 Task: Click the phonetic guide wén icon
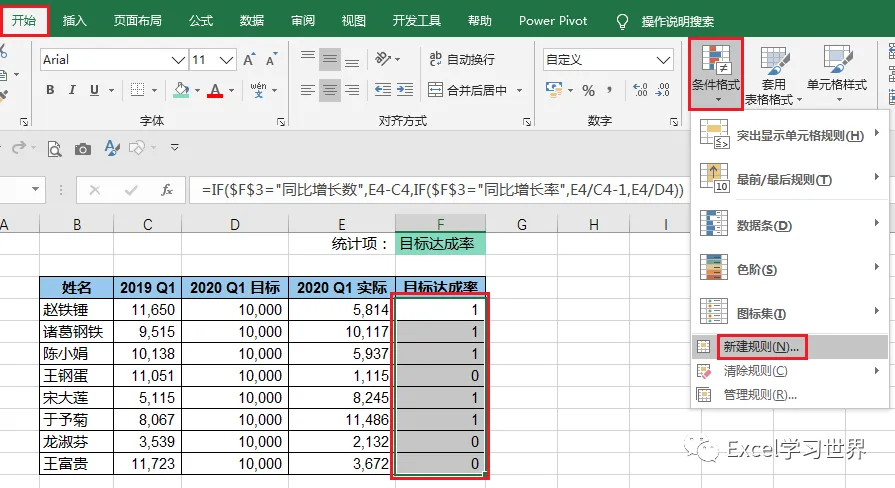(259, 90)
